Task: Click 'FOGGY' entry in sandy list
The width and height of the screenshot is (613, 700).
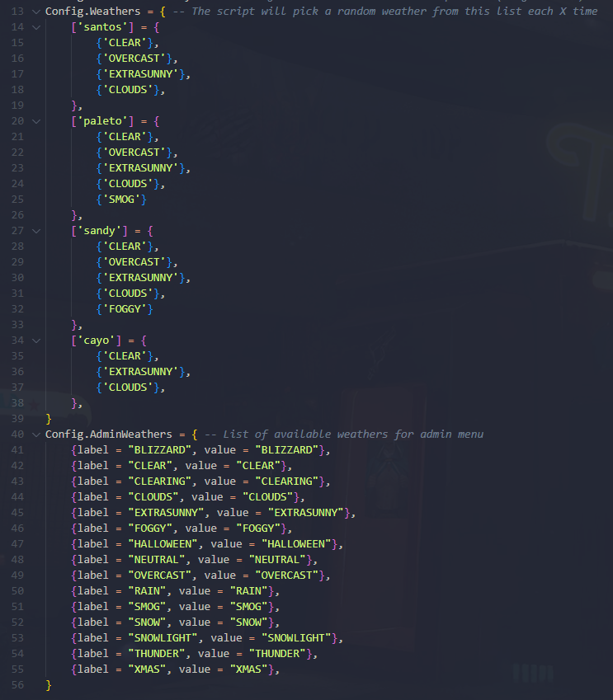Action: [125, 309]
